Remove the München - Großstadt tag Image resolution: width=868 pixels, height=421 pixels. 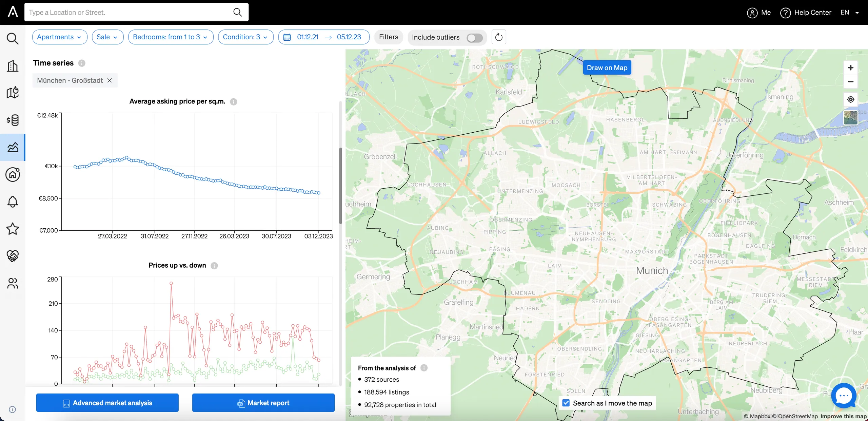(x=110, y=80)
